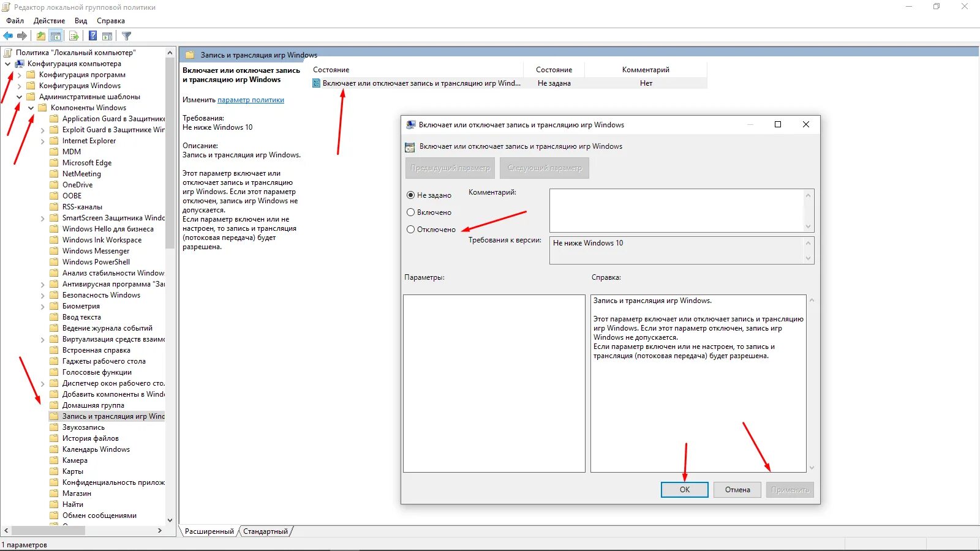Click the Export list toolbar icon
The width and height of the screenshot is (980, 551).
coord(74,36)
